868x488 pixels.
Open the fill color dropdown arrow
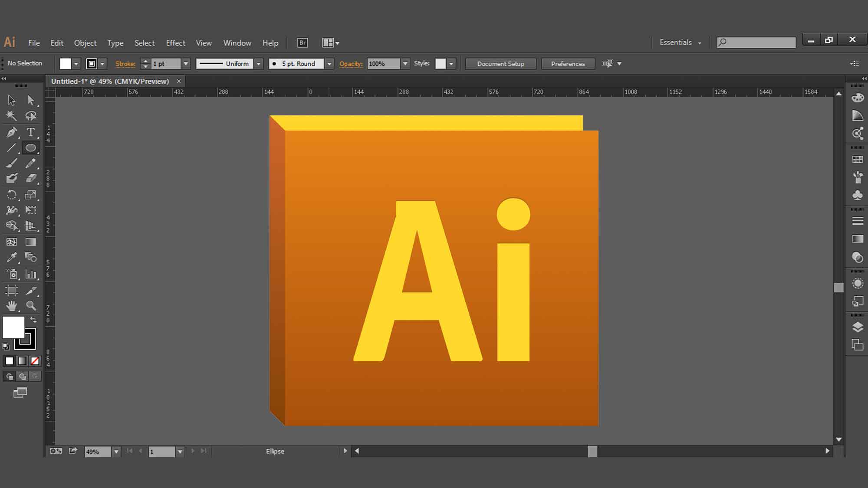point(76,64)
